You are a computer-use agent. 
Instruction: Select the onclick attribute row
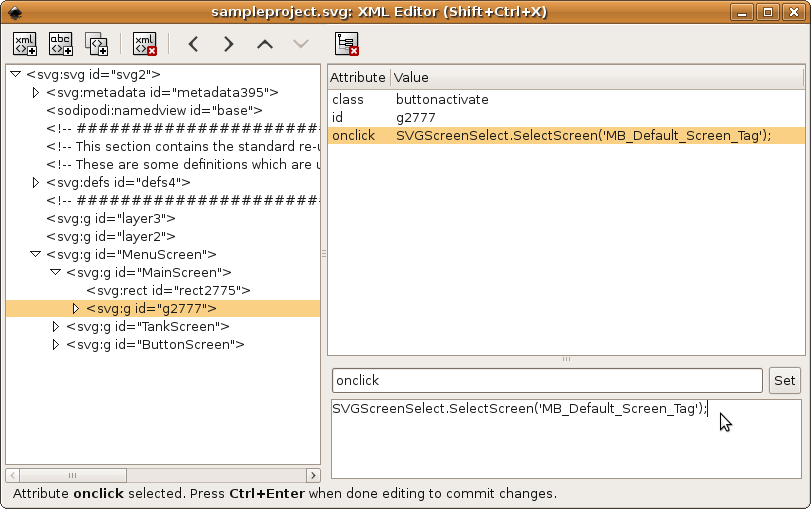pyautogui.click(x=566, y=136)
